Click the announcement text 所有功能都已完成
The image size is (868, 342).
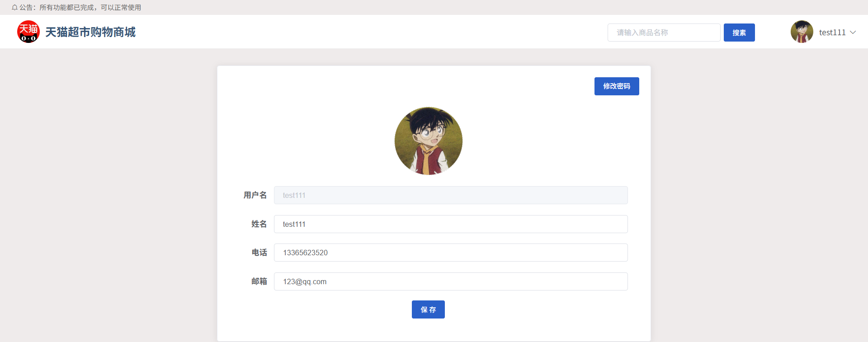coord(66,8)
